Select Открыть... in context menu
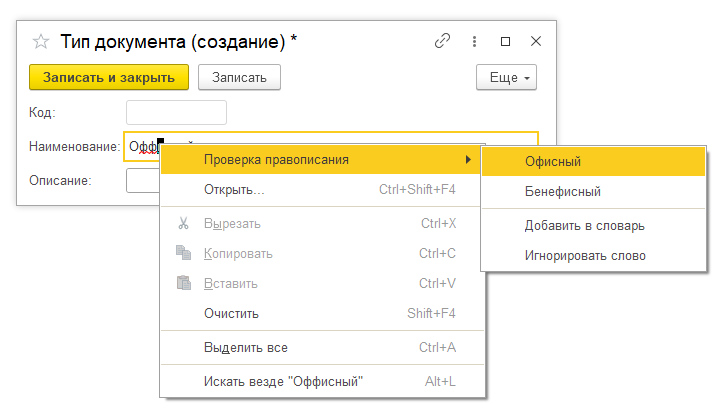This screenshot has height=414, width=721. 322,190
